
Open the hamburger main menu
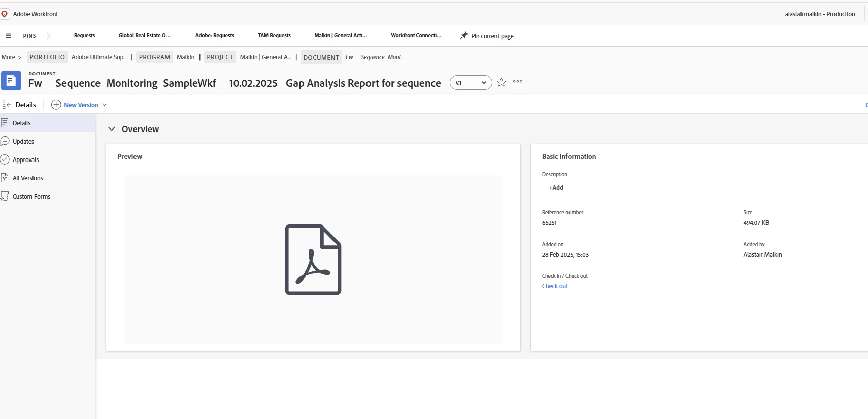8,36
